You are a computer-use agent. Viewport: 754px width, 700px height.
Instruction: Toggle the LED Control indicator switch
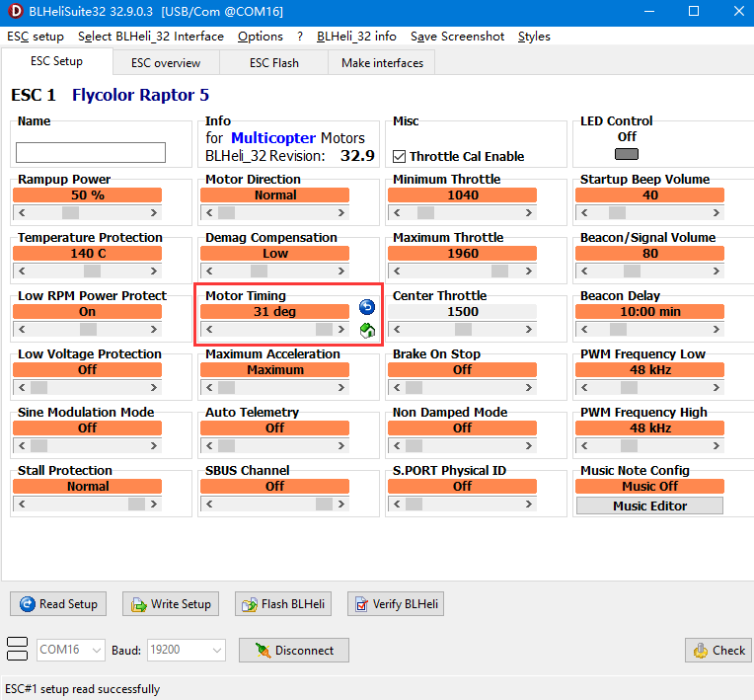pos(627,154)
